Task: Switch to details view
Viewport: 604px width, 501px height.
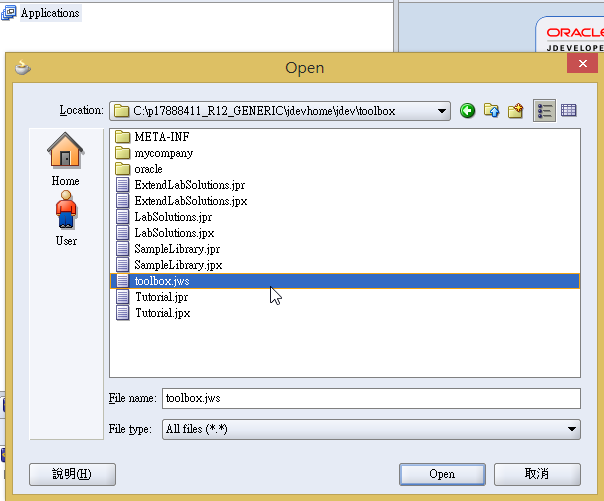Action: pos(569,111)
